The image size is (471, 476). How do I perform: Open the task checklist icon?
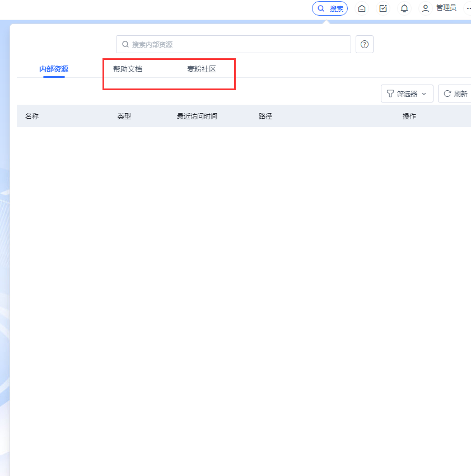383,8
